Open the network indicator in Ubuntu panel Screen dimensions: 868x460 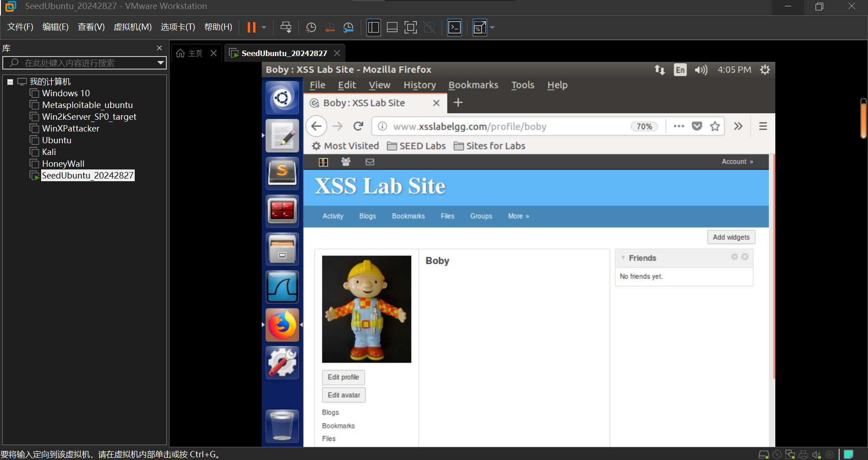point(660,70)
